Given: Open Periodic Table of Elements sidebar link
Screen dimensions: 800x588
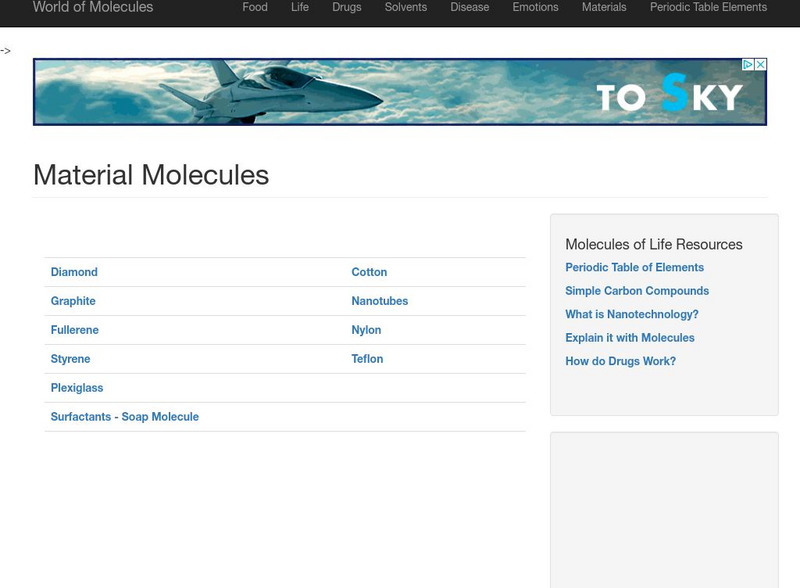Looking at the screenshot, I should click(x=634, y=268).
